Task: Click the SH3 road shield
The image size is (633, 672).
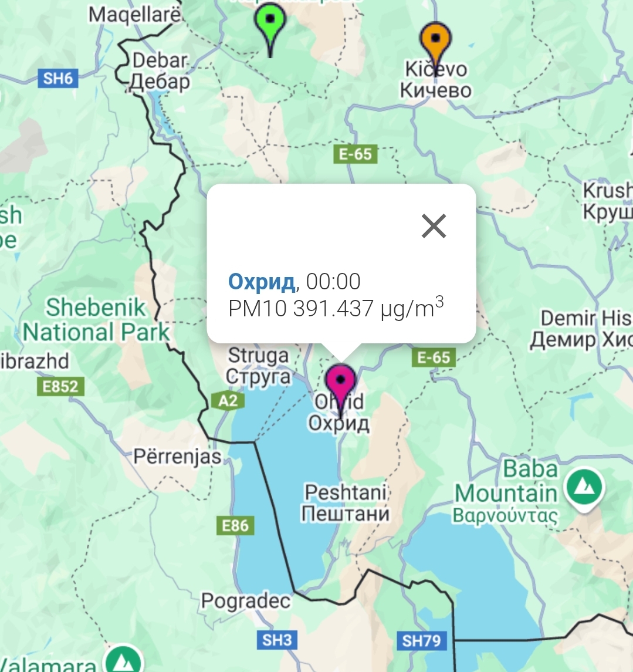Action: click(277, 640)
